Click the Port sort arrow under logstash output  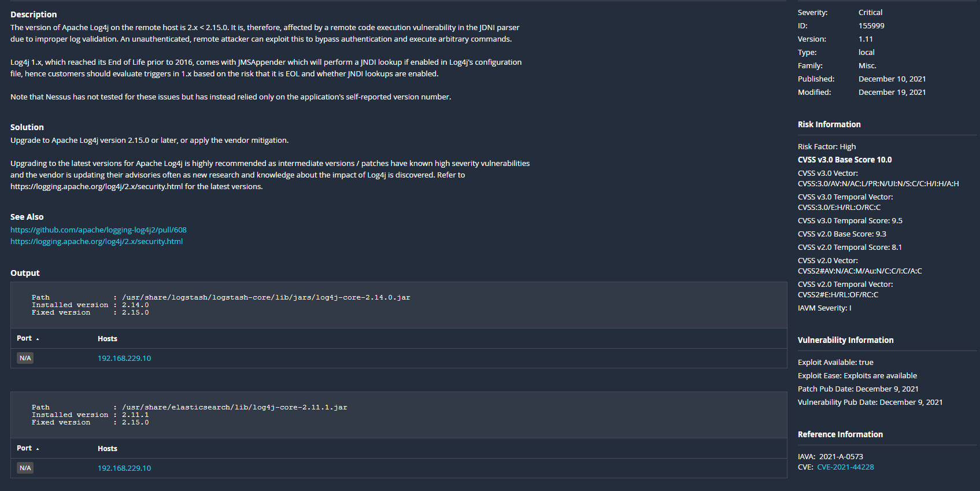[38, 339]
